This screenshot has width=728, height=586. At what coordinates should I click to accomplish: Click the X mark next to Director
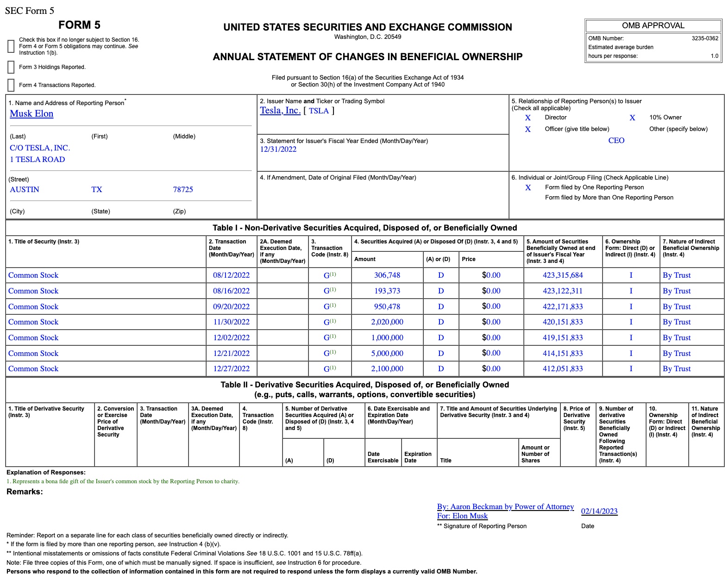pos(528,118)
